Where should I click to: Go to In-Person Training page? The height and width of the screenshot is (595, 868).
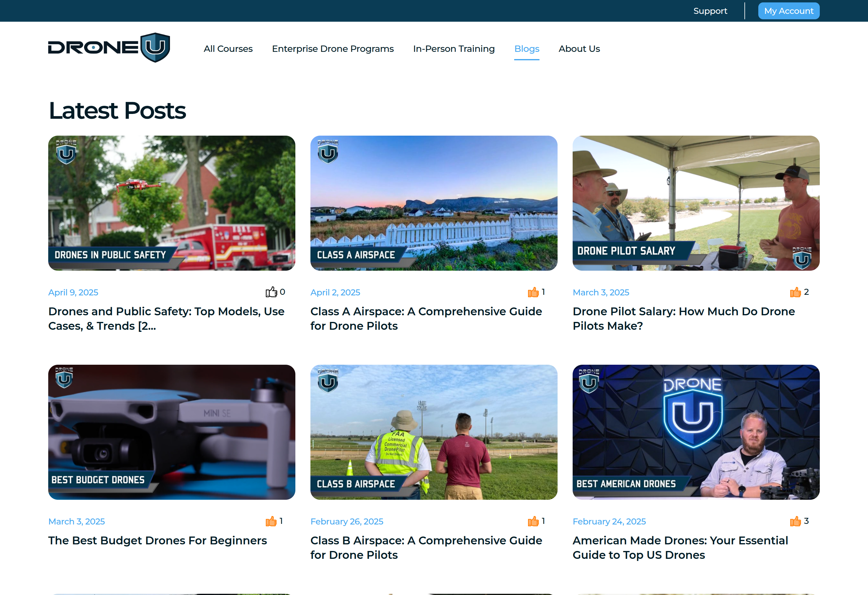(454, 49)
